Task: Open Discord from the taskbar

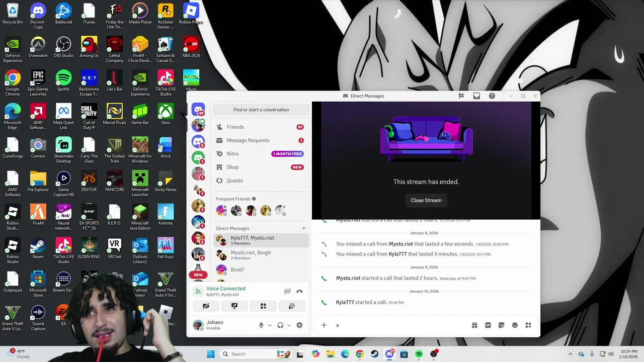Action: pyautogui.click(x=389, y=354)
